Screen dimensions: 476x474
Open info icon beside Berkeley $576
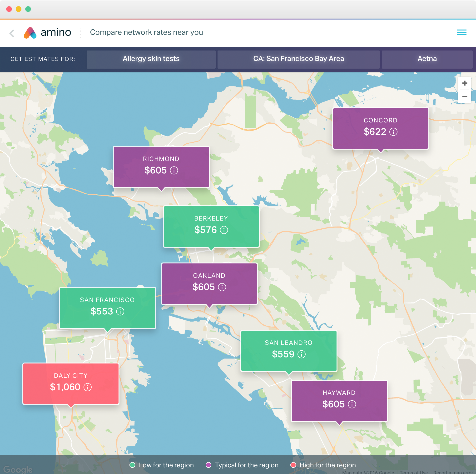(224, 230)
